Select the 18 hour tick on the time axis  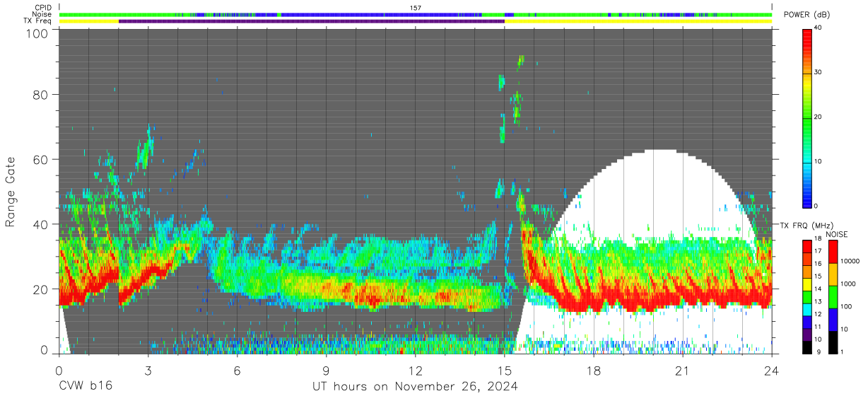[x=594, y=371]
